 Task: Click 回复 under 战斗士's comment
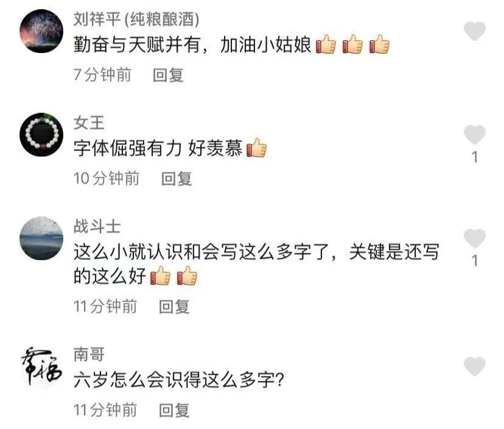coord(174,307)
